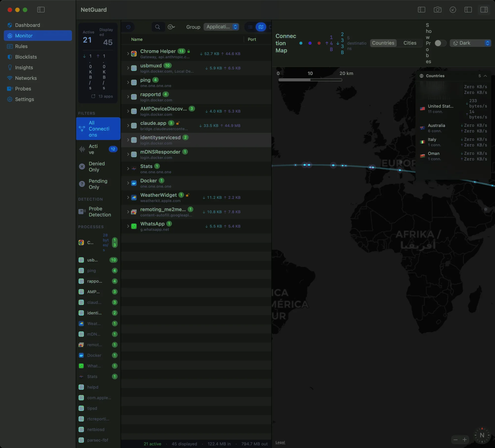This screenshot has width=495, height=448.
Task: Toggle the Show Probes switch
Action: tap(440, 43)
